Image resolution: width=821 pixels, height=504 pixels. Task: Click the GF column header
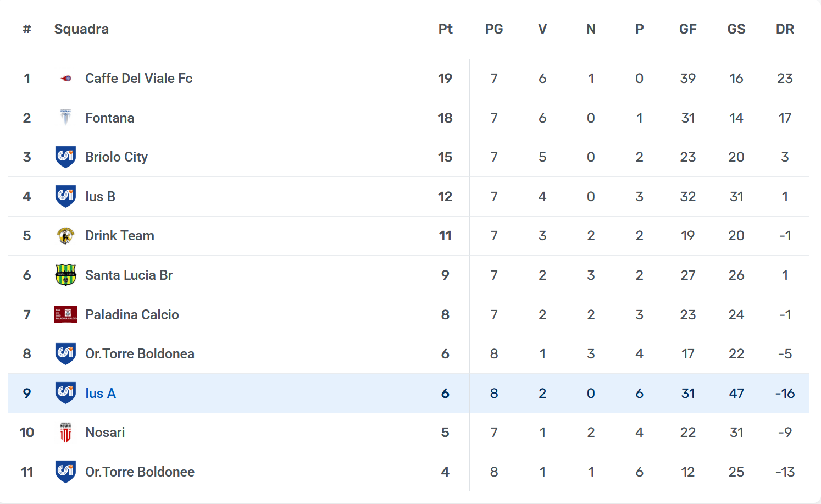click(688, 29)
